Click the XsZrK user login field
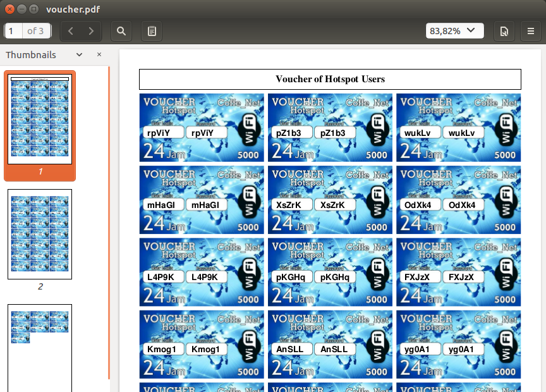 [292, 205]
